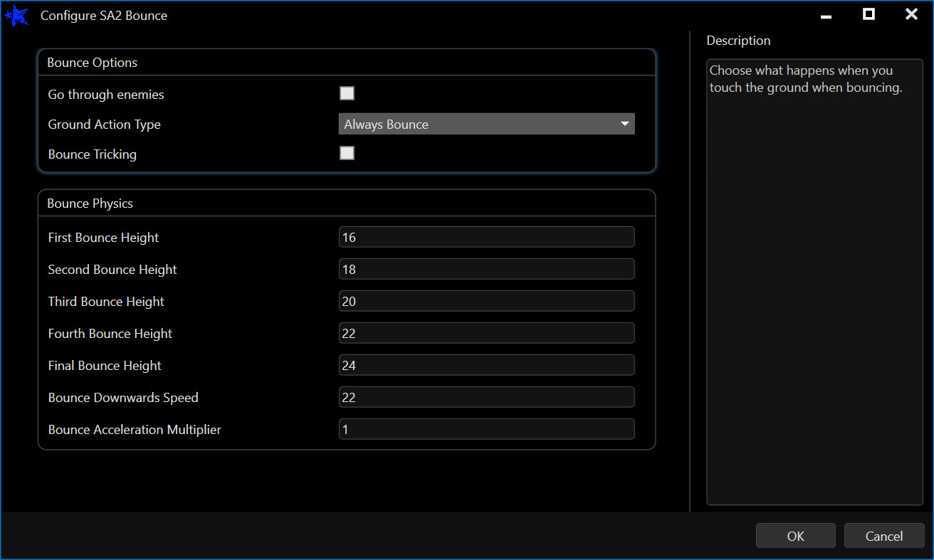This screenshot has width=934, height=560.
Task: Click the blue star app icon
Action: 17,16
